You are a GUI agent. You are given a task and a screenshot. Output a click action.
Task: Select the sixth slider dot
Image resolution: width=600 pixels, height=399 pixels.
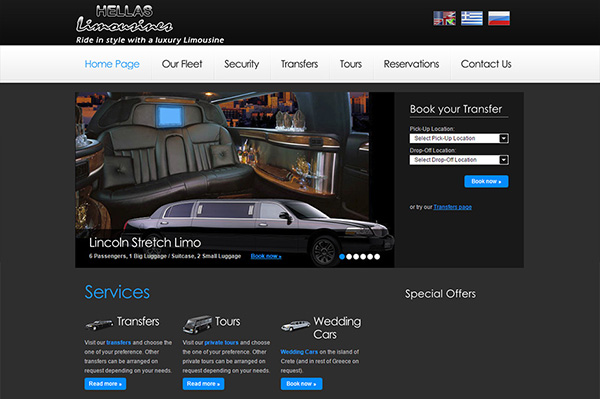click(x=377, y=257)
